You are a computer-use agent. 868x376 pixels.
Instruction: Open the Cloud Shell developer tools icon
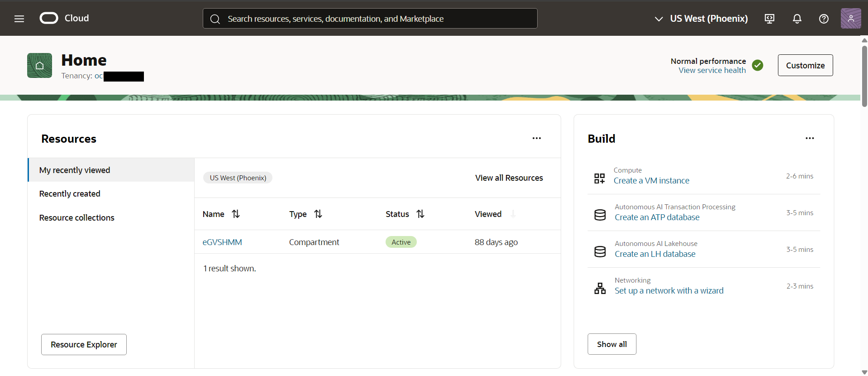[x=769, y=19]
